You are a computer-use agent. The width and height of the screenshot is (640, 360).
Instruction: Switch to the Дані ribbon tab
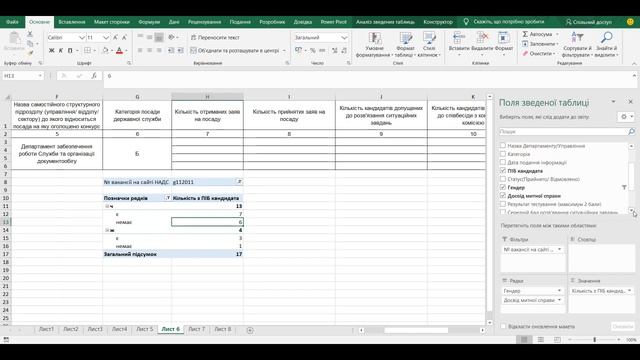tap(174, 22)
